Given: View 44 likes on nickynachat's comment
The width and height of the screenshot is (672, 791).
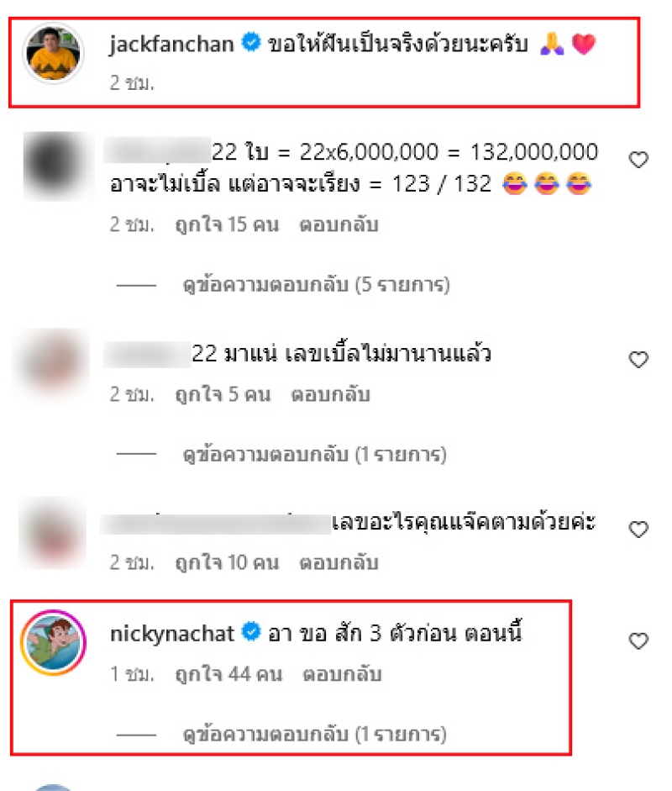Looking at the screenshot, I should coord(228,674).
